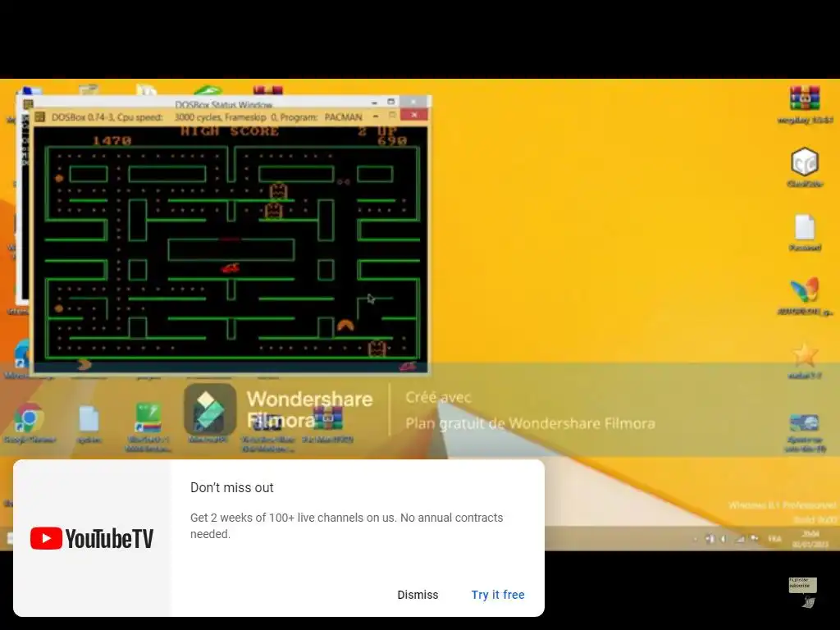The height and width of the screenshot is (630, 840).
Task: Click the YouTube TV logo in the popup
Action: pos(92,538)
